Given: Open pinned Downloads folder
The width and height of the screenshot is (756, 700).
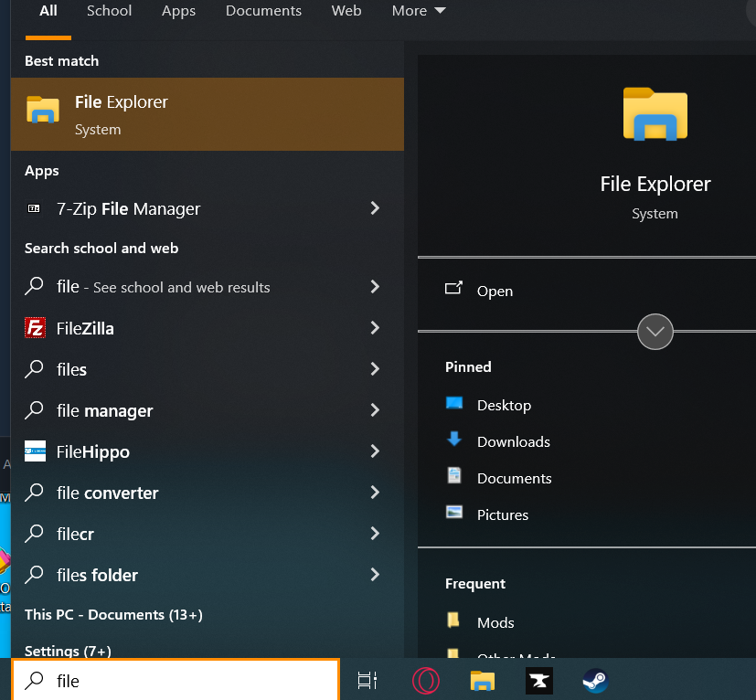Looking at the screenshot, I should point(514,441).
